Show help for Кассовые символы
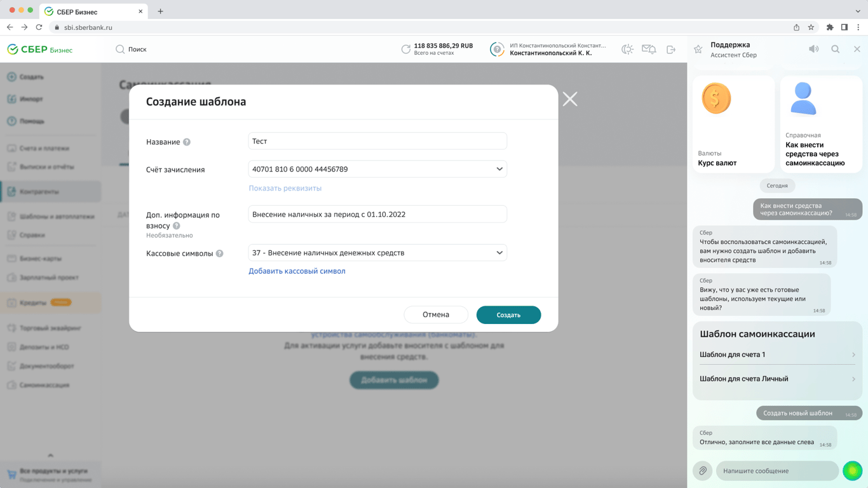The width and height of the screenshot is (868, 488). tap(219, 254)
